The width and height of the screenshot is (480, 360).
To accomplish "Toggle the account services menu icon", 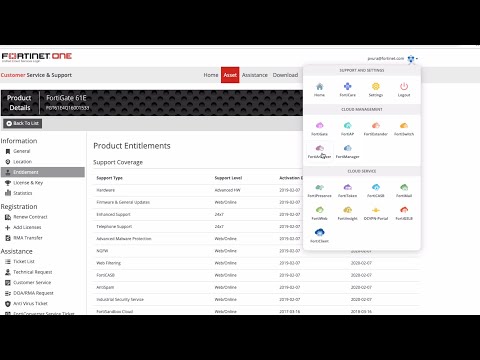I will pos(412,59).
